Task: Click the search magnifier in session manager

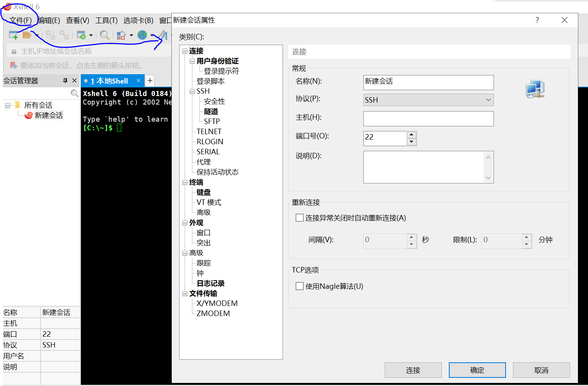Action: tap(74, 93)
